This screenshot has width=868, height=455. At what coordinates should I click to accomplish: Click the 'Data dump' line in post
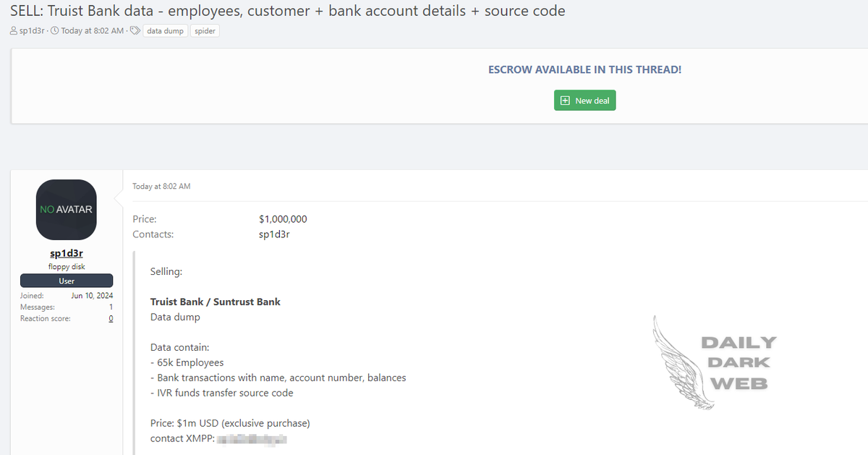point(175,317)
